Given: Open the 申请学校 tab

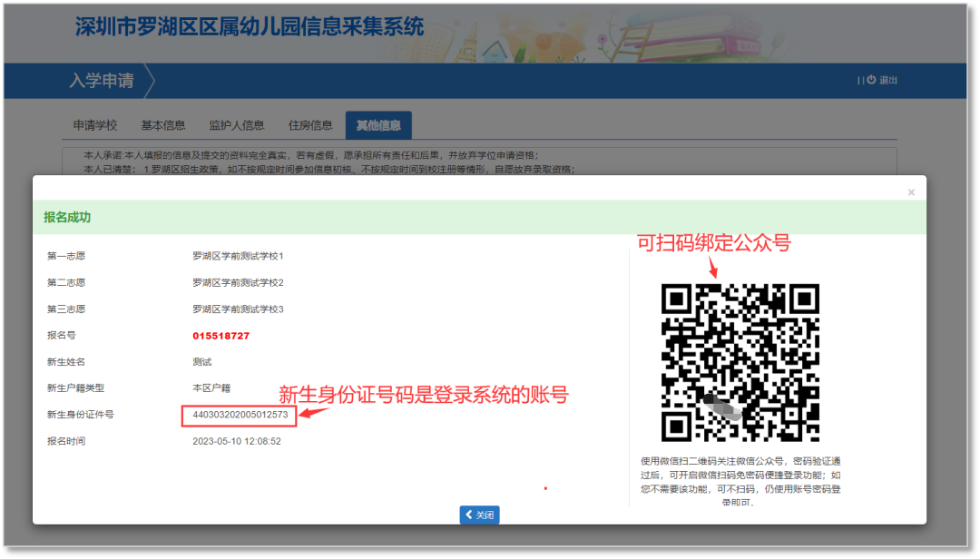Looking at the screenshot, I should click(95, 125).
